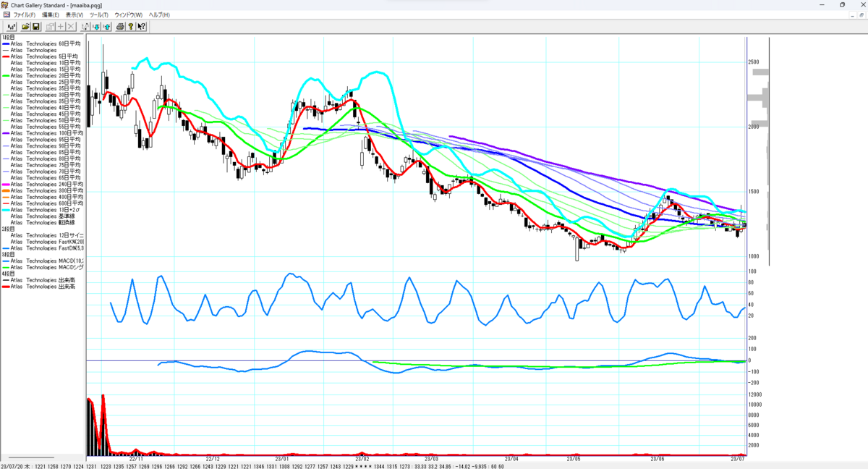The height and width of the screenshot is (469, 868).
Task: Click the status bar data readout
Action: (252, 465)
